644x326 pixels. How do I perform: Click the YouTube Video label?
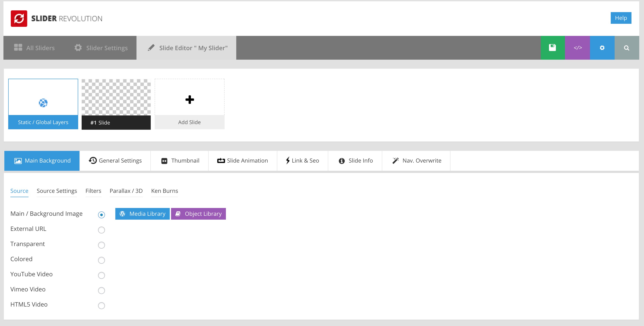pyautogui.click(x=32, y=274)
